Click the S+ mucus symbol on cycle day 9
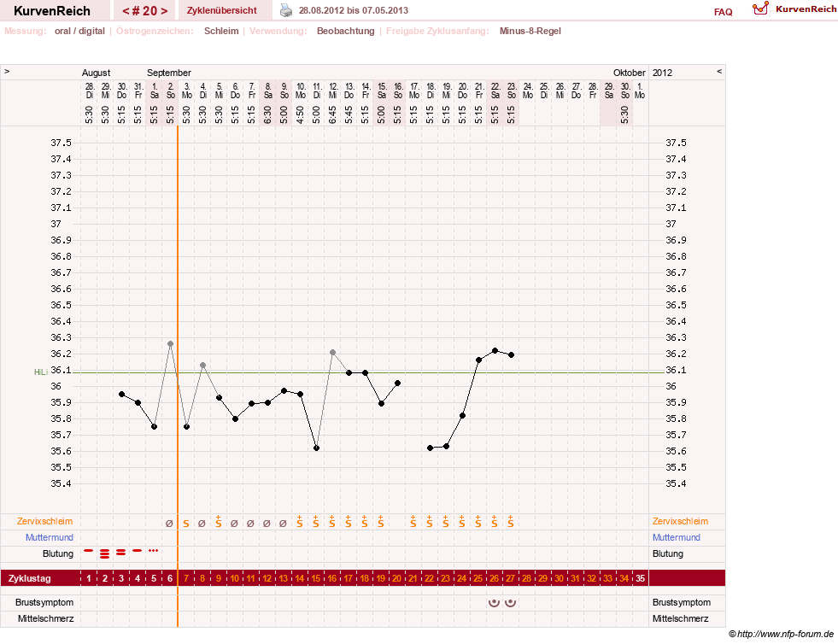 point(219,522)
